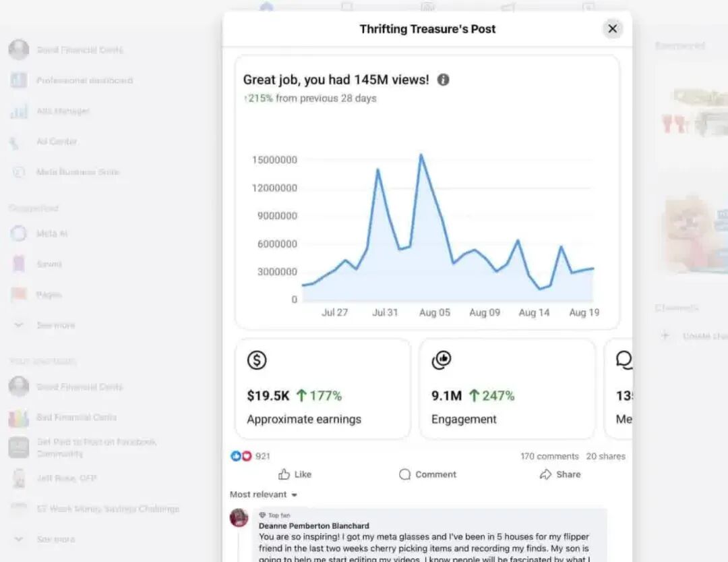Open Meta AI in background sidebar
Image resolution: width=728 pixels, height=562 pixels.
tap(51, 233)
